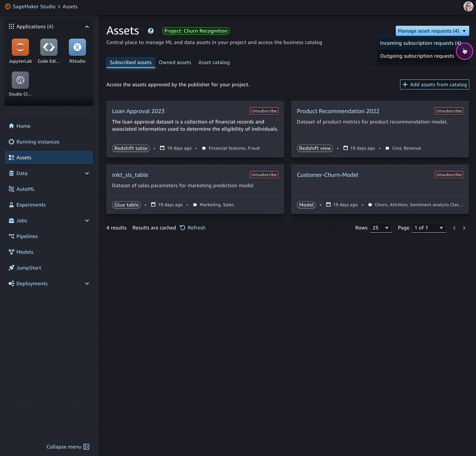Open AutoML from the sidebar
The height and width of the screenshot is (456, 476).
(49, 189)
